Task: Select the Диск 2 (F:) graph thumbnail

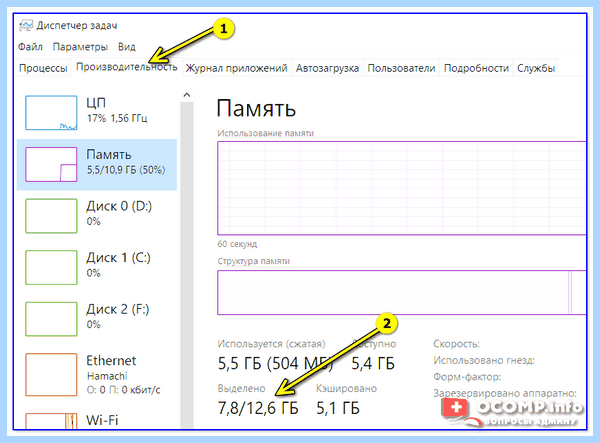Action: 51,319
